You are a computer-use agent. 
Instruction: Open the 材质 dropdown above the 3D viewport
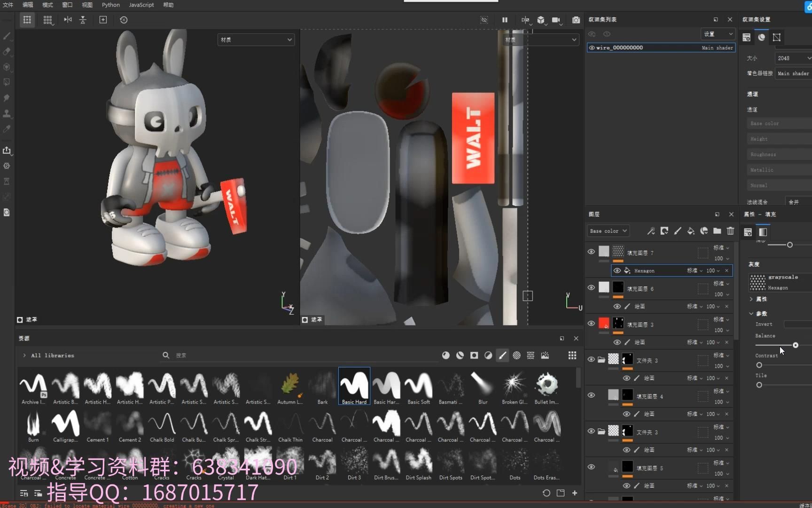tap(256, 40)
